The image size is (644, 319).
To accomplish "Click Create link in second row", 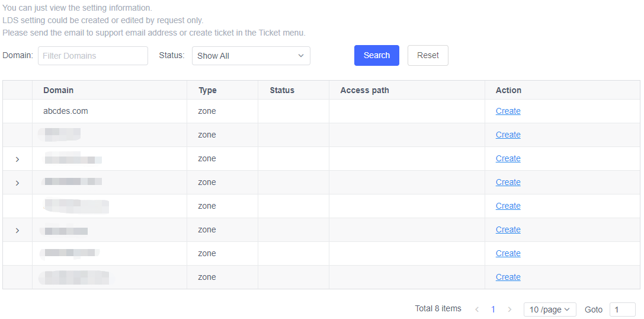I will point(508,135).
